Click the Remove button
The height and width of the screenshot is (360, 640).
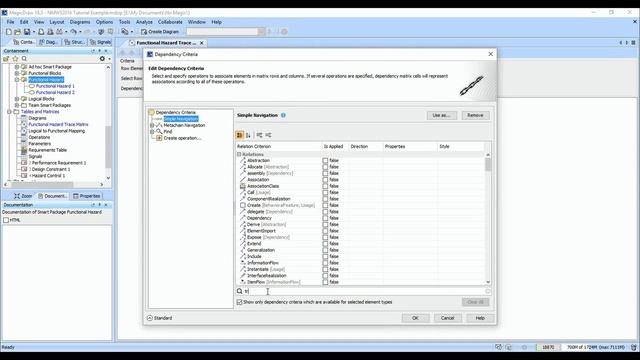click(x=475, y=116)
